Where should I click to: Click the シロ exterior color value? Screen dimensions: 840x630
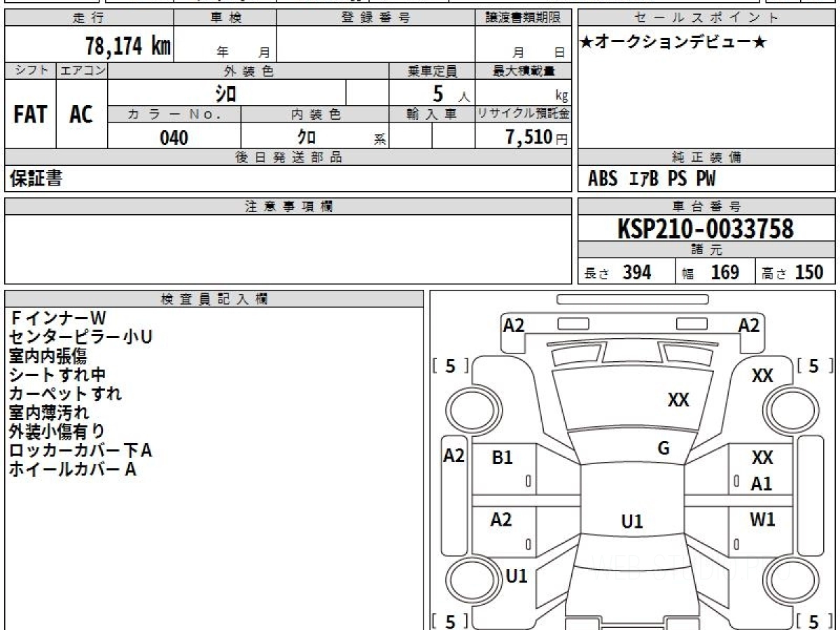[x=226, y=93]
